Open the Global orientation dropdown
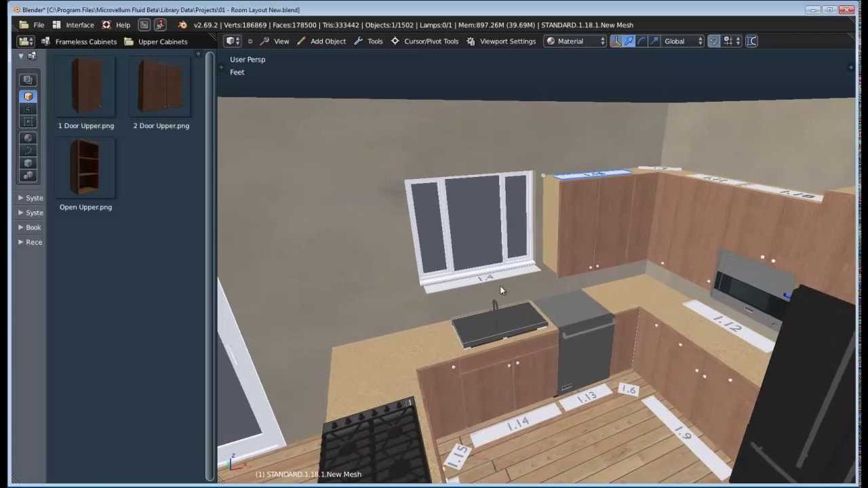 [682, 41]
